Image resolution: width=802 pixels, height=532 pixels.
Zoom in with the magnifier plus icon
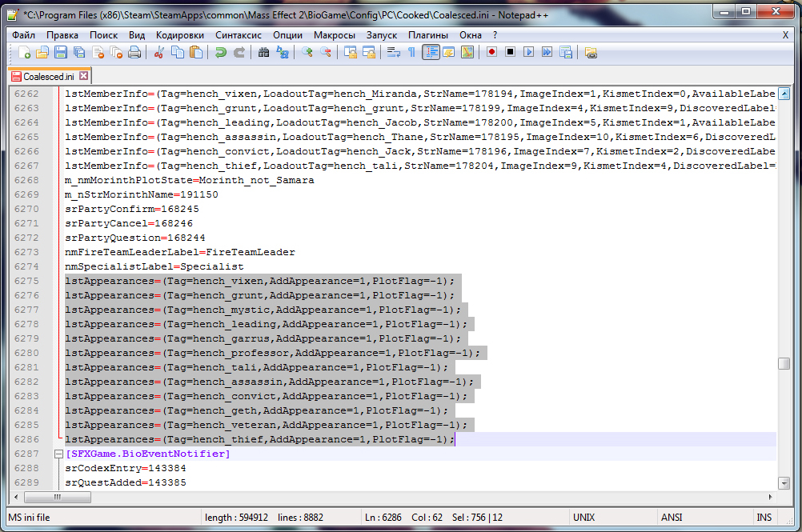pos(307,52)
